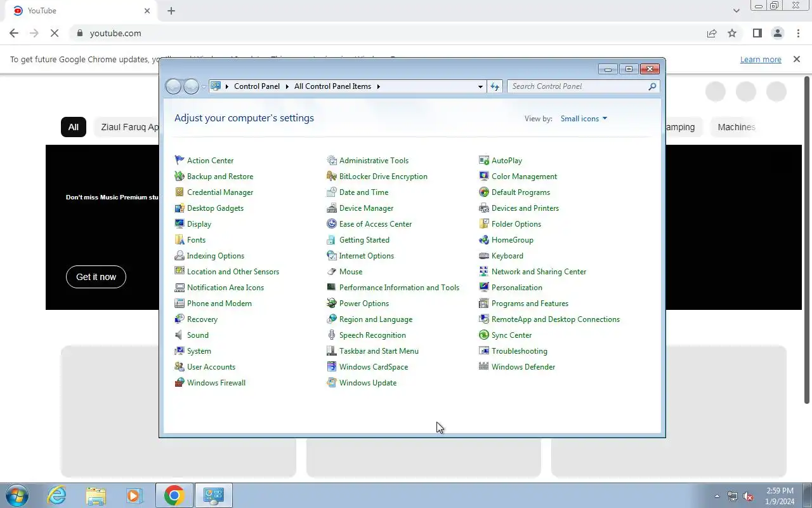The height and width of the screenshot is (508, 812).
Task: Open the Device Manager icon
Action: 332,208
